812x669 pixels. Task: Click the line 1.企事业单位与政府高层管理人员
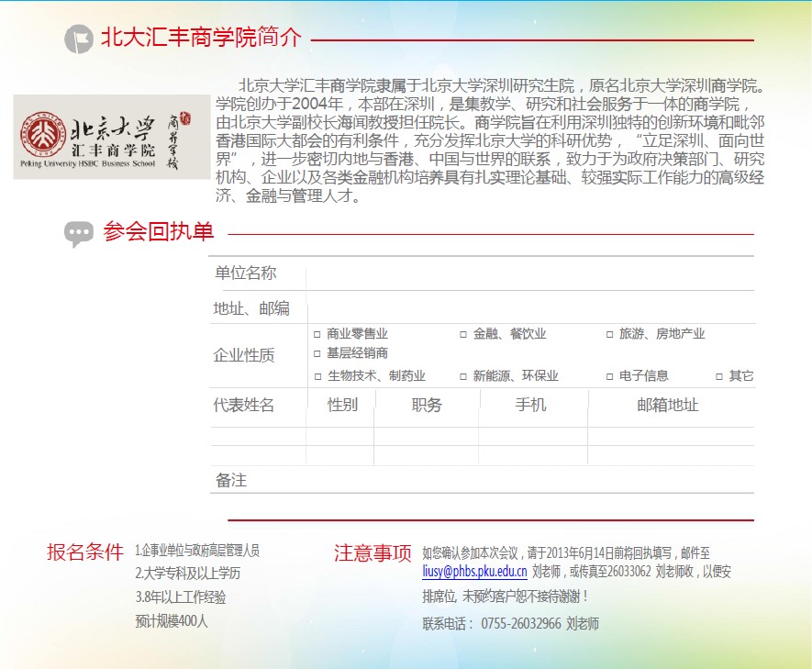click(197, 551)
